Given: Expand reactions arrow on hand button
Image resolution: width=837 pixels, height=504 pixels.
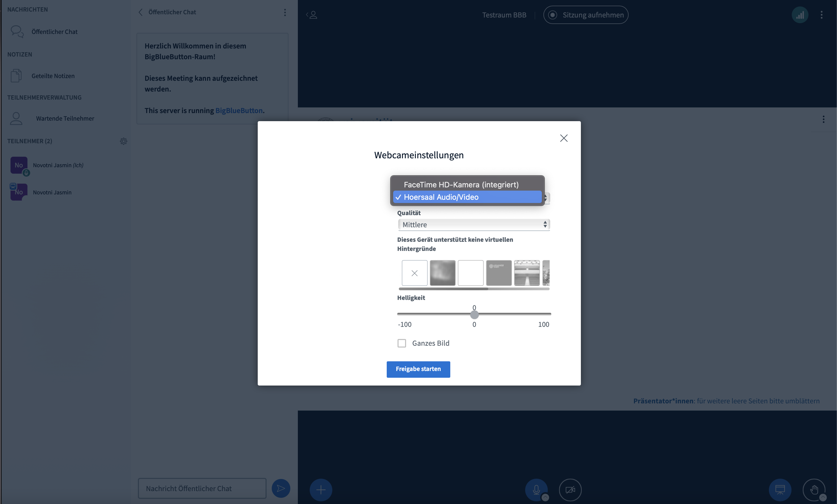Looking at the screenshot, I should (823, 498).
